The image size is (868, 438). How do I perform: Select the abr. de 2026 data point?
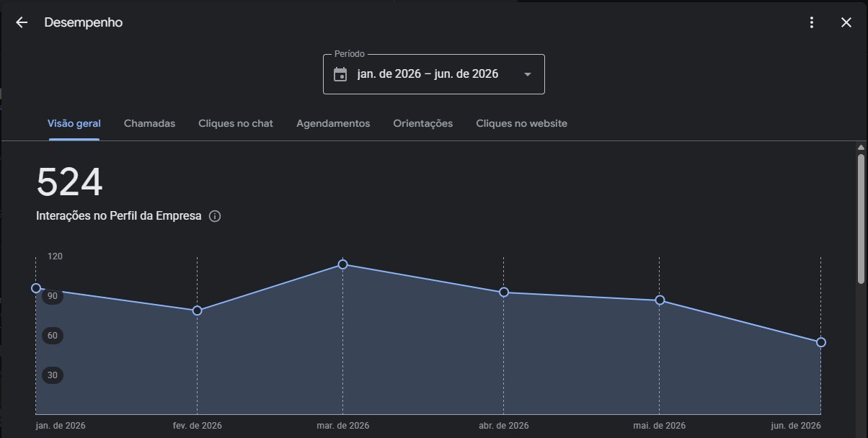(x=504, y=292)
